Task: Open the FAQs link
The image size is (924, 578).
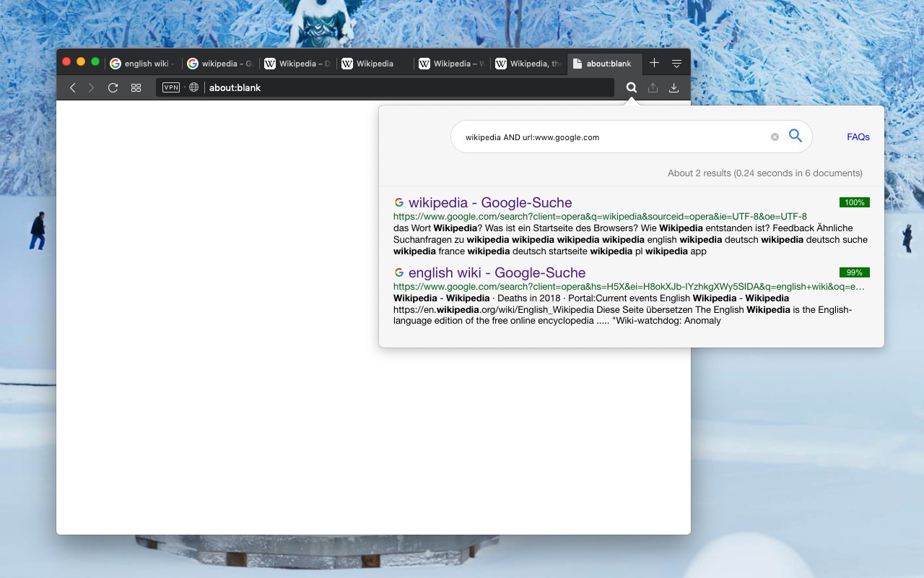Action: (858, 137)
